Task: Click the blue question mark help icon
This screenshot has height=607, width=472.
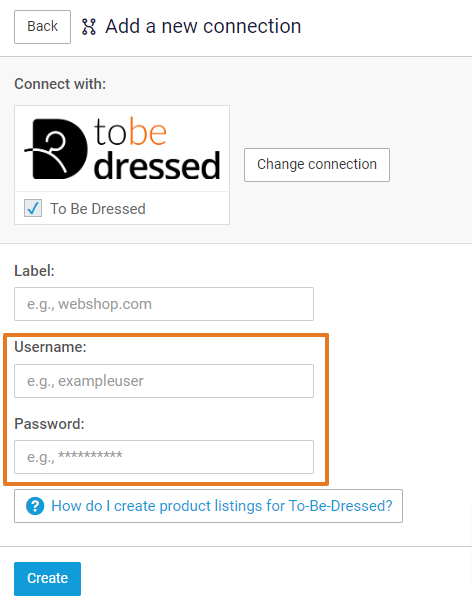Action: (35, 506)
